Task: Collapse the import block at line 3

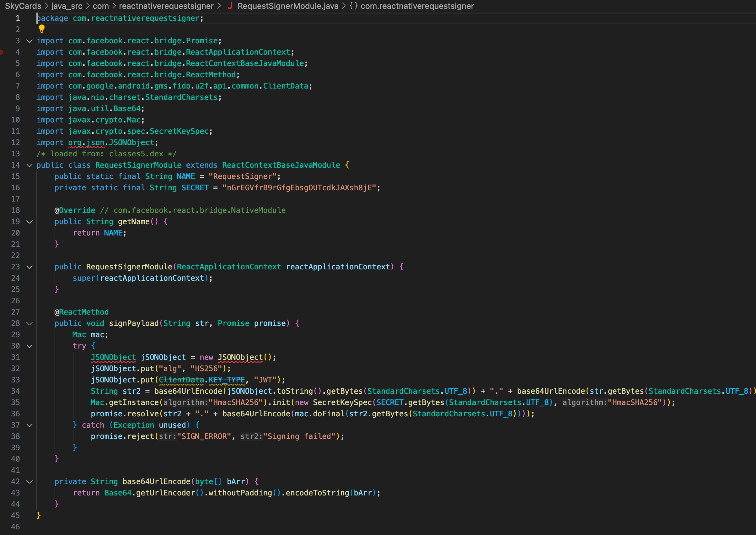Action: point(29,41)
